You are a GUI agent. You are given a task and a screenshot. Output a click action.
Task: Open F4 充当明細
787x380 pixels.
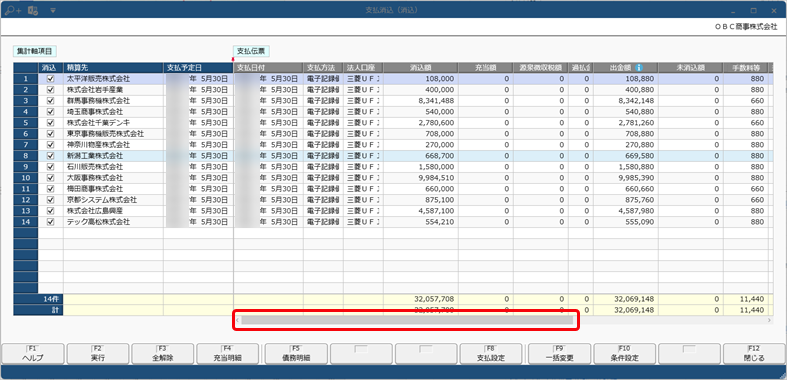point(227,353)
